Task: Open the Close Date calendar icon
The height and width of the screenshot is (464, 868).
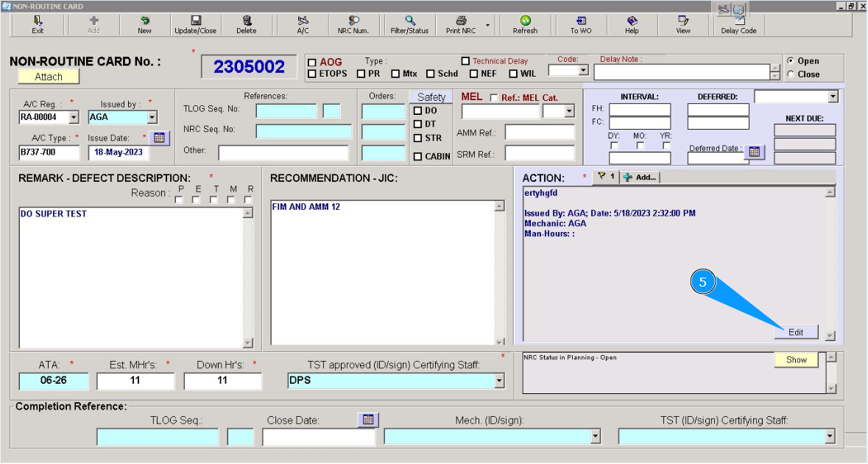Action: [368, 420]
